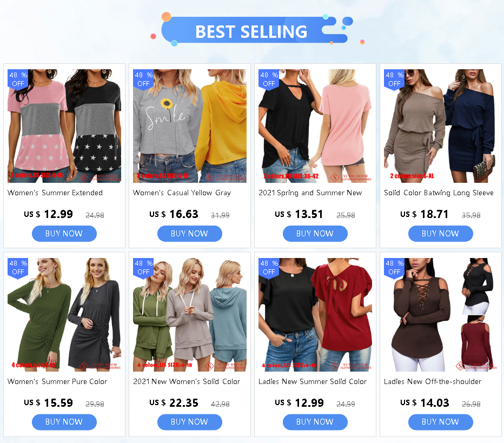Click BUY NOW for the Off-the-shoulder top
The width and height of the screenshot is (504, 443).
[x=440, y=422]
